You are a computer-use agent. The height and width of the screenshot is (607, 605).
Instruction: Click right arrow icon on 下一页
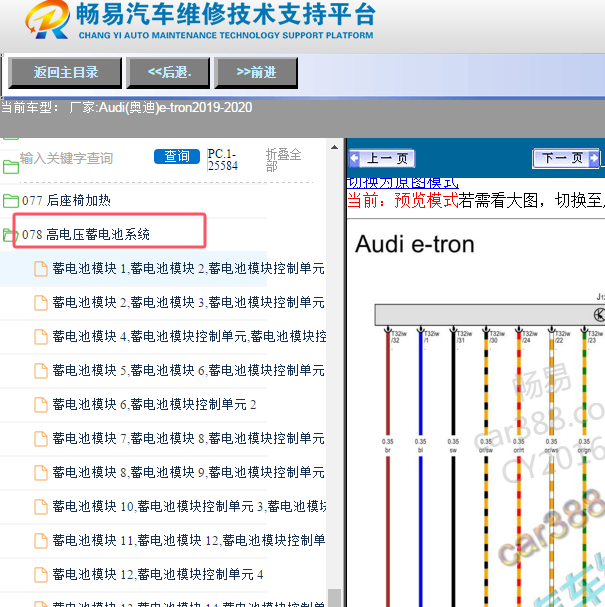click(x=594, y=158)
